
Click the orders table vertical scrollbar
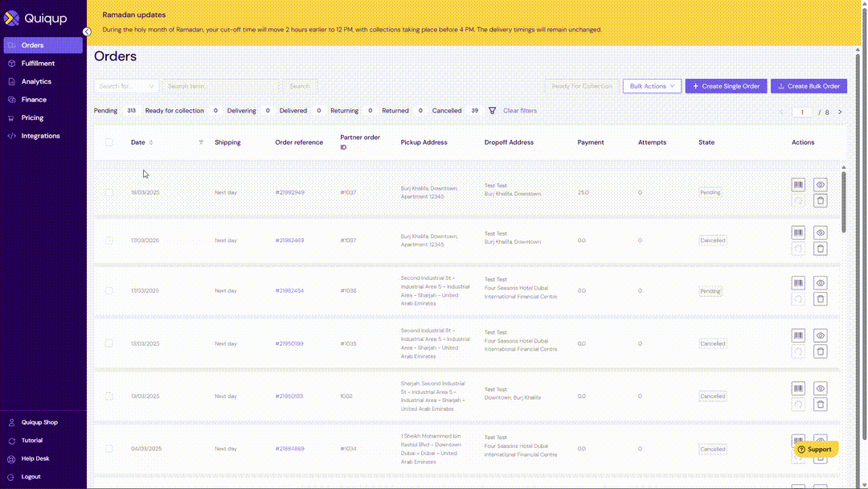[x=844, y=202]
